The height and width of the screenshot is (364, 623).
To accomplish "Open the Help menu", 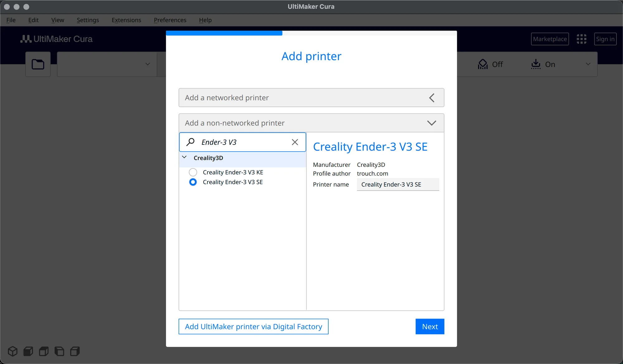I will point(205,20).
